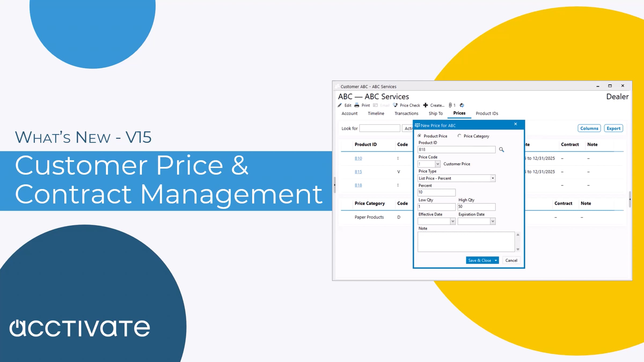The image size is (644, 362).
Task: Click the refresh icon in the toolbar
Action: point(462,105)
